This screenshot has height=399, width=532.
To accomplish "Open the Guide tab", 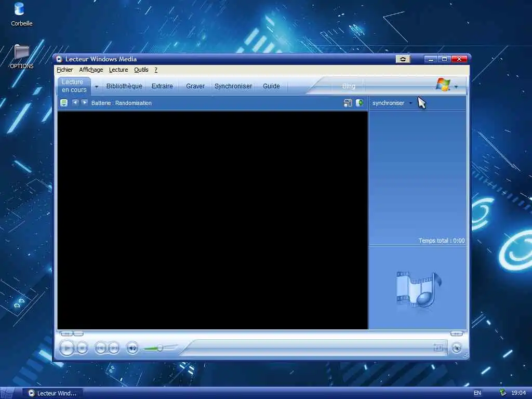I will coord(271,86).
